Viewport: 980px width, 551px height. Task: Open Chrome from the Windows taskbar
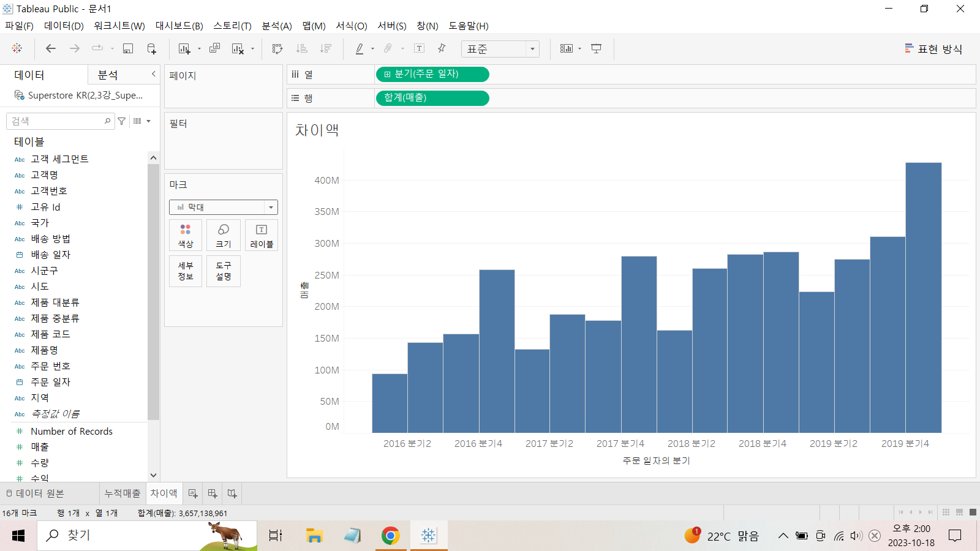tap(390, 536)
